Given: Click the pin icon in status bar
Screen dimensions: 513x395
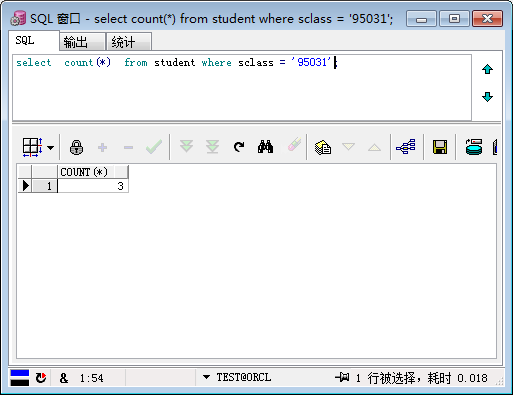Looking at the screenshot, I should [x=342, y=377].
